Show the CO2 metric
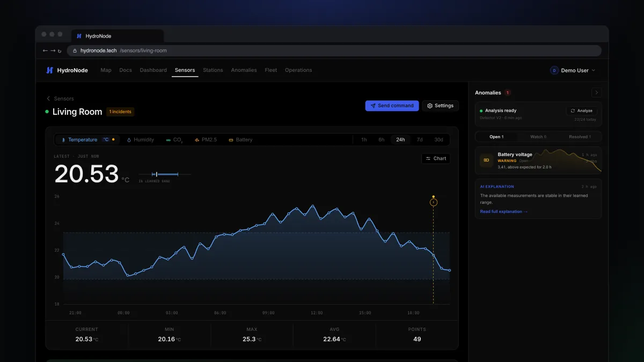644x362 pixels. click(174, 140)
